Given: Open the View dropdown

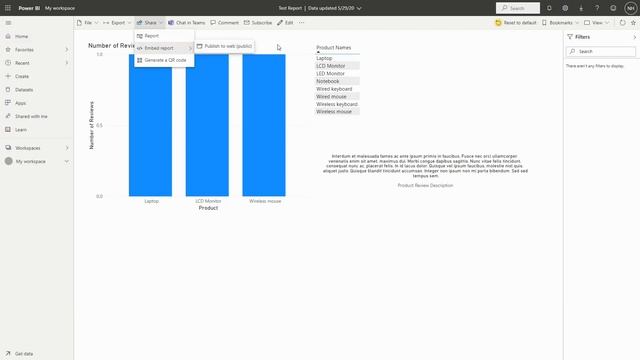Looking at the screenshot, I should (597, 23).
